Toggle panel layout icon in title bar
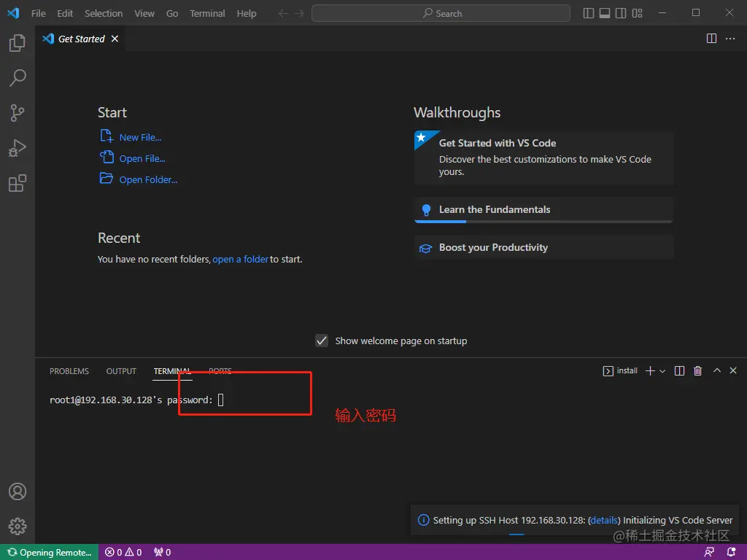 (x=605, y=13)
